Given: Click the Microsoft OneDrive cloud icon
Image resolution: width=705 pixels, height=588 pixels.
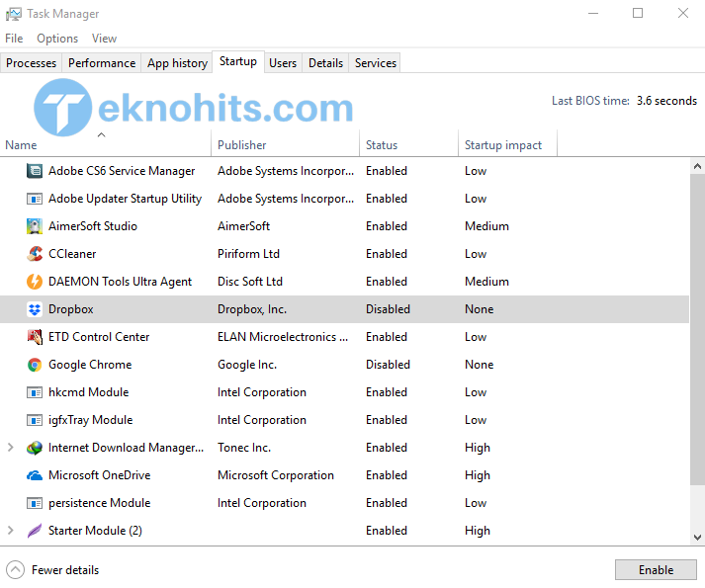Looking at the screenshot, I should (x=35, y=475).
